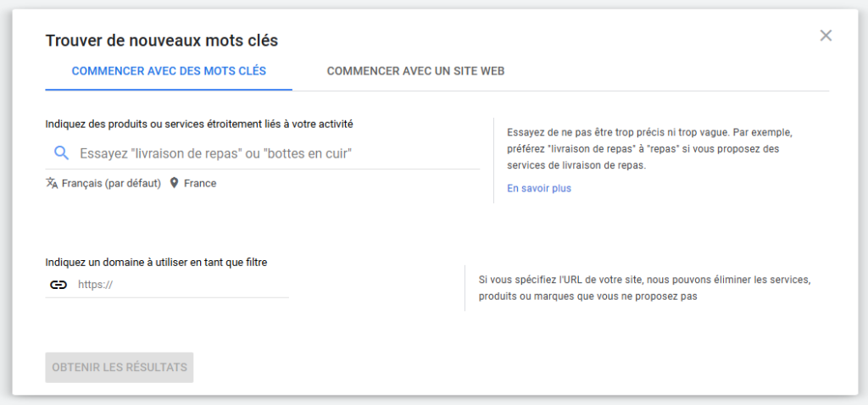The height and width of the screenshot is (405, 868).
Task: Click the text line about marques non proposées
Action: click(588, 297)
